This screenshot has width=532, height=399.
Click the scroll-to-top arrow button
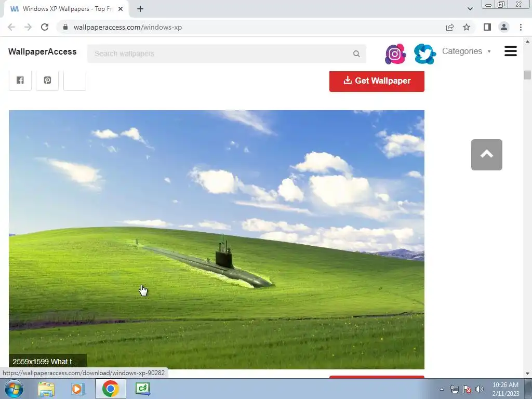point(486,155)
